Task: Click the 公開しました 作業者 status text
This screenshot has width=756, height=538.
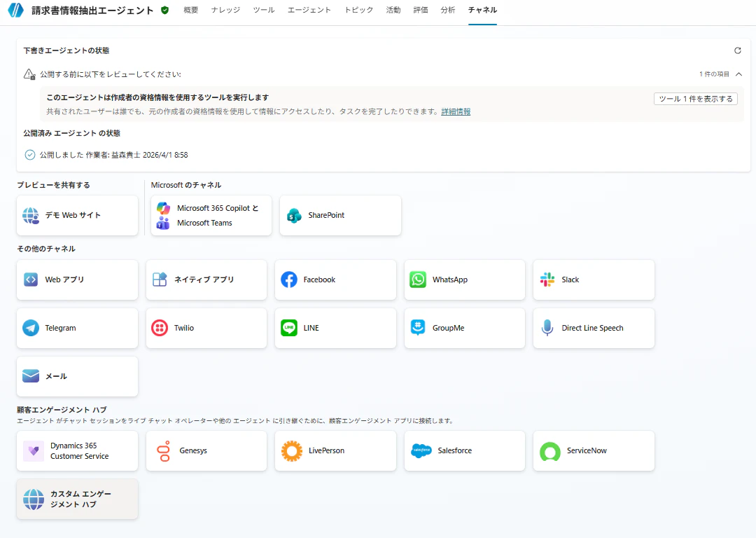Action: point(114,155)
